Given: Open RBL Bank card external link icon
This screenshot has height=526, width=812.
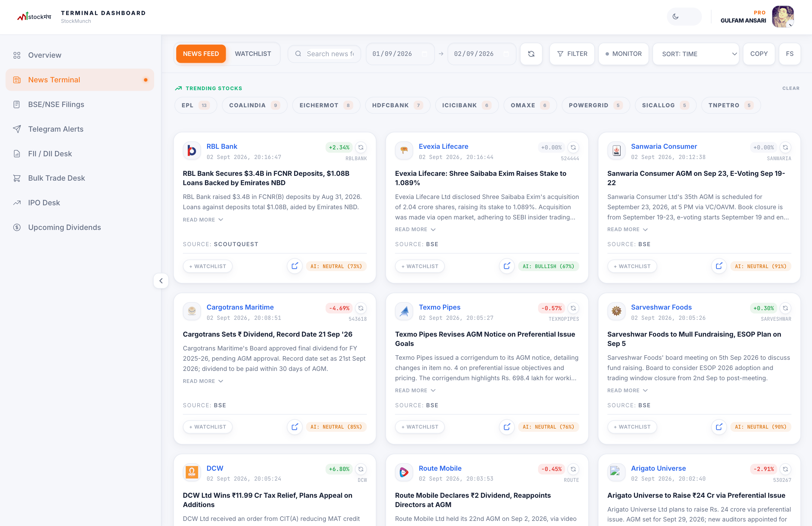Looking at the screenshot, I should click(295, 266).
